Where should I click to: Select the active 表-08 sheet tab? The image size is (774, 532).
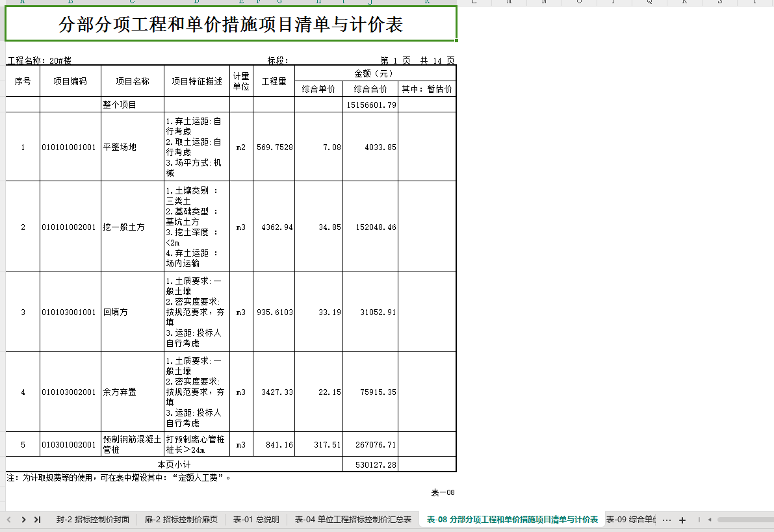(x=512, y=520)
